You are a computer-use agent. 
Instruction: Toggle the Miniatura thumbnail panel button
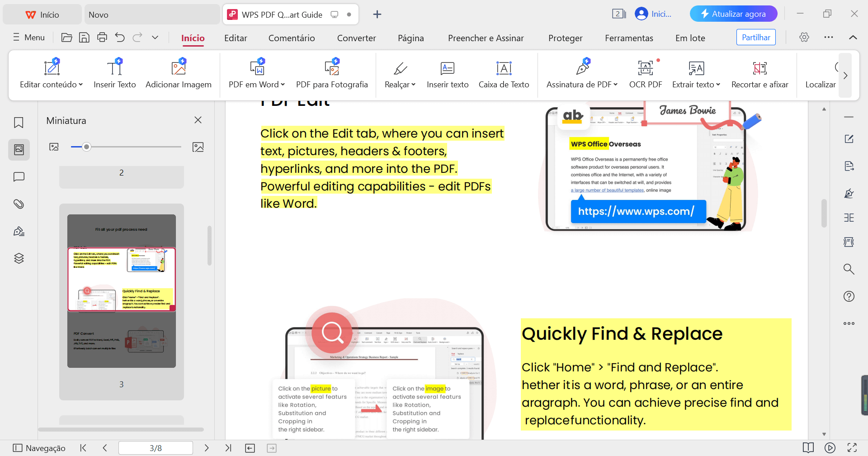[19, 150]
